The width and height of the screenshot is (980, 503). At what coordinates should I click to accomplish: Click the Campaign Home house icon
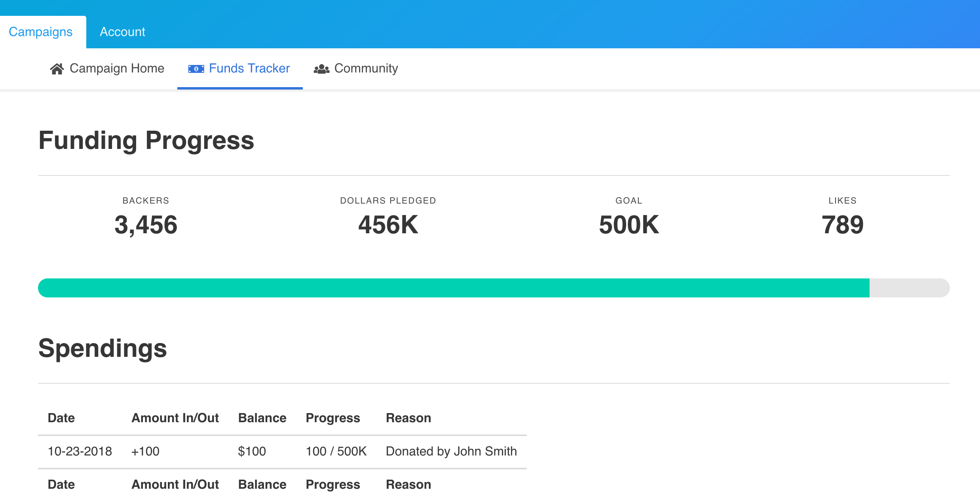point(57,69)
